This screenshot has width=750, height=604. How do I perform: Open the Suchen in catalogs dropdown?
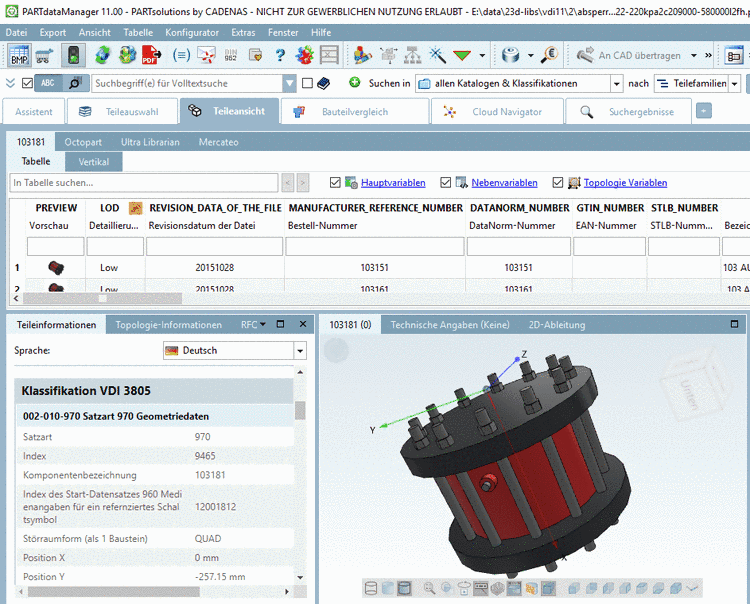617,84
